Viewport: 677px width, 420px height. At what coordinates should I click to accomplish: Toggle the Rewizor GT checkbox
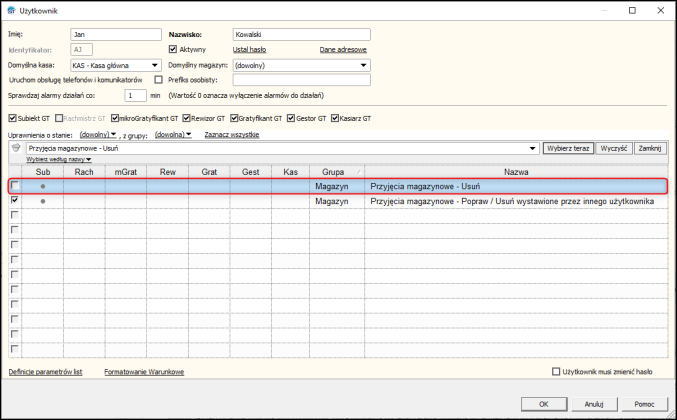coord(187,118)
